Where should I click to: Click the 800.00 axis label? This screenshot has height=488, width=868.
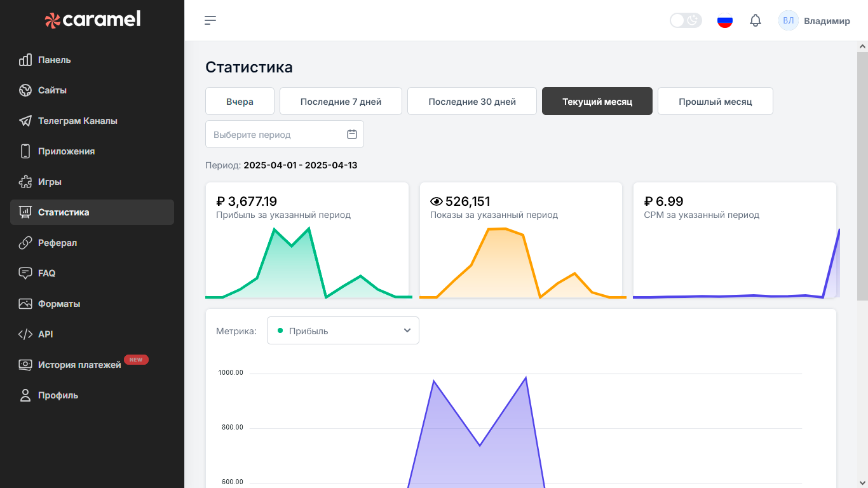click(x=233, y=428)
